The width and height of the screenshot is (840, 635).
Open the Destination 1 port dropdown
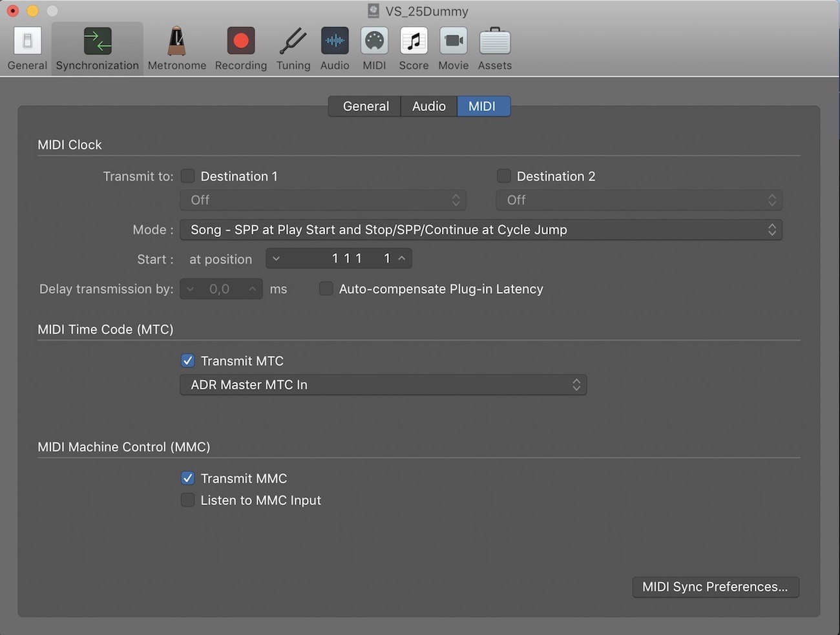pyautogui.click(x=323, y=200)
